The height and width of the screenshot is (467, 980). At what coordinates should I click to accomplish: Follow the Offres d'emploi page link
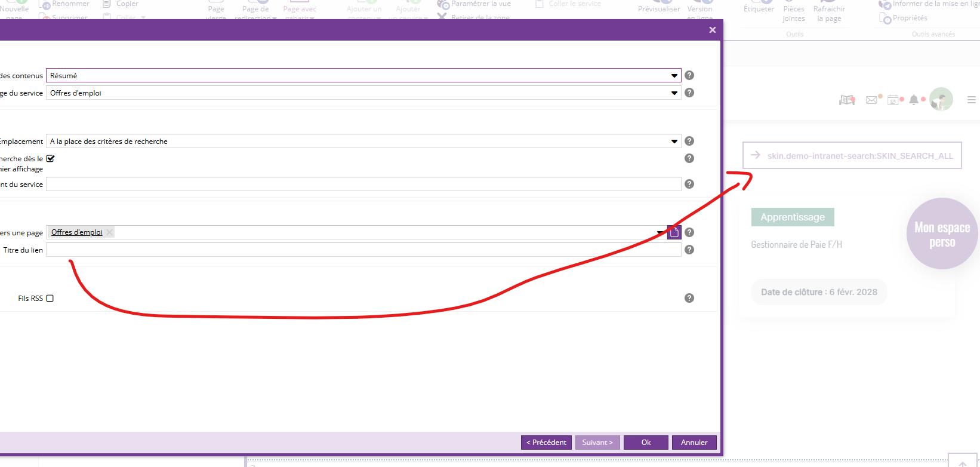[76, 232]
